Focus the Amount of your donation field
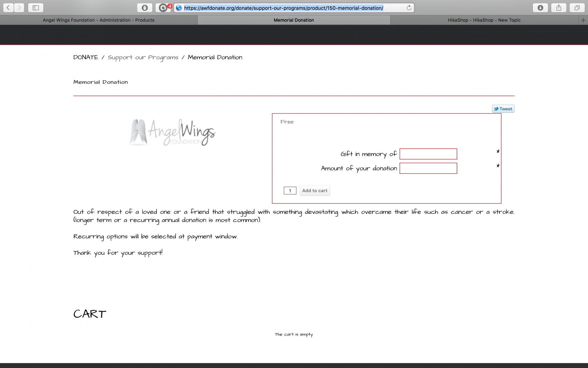 (x=428, y=168)
